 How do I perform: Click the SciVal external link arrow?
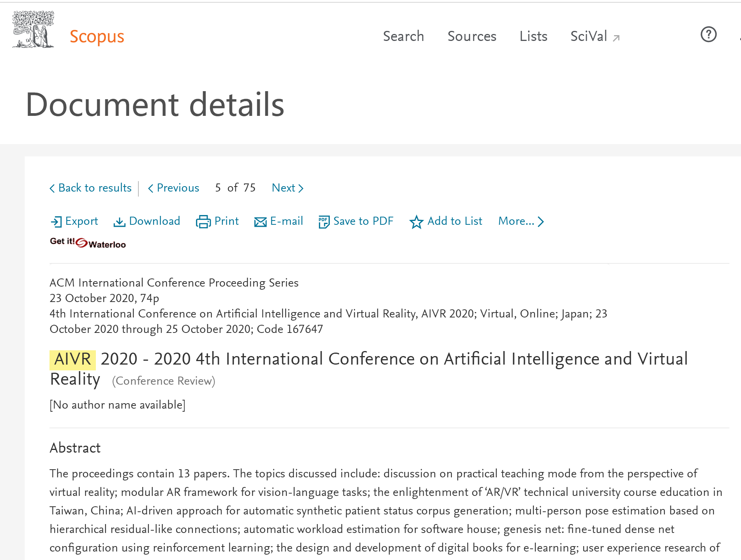(617, 38)
